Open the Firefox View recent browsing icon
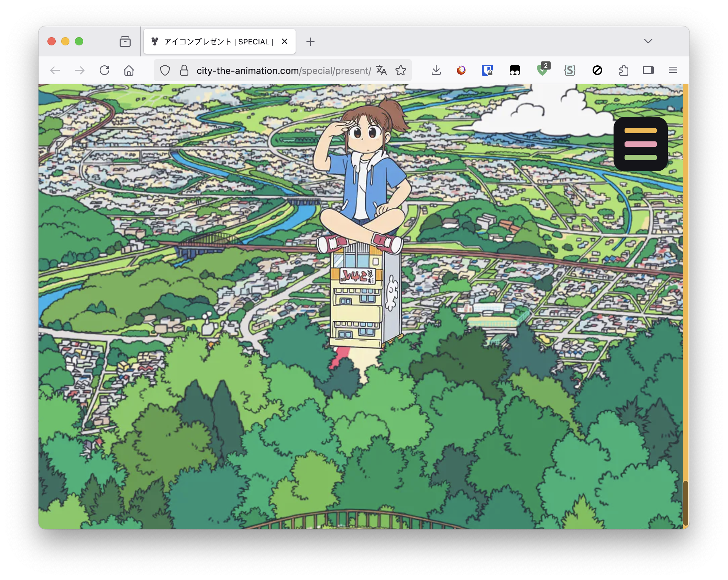This screenshot has height=580, width=728. click(x=125, y=42)
